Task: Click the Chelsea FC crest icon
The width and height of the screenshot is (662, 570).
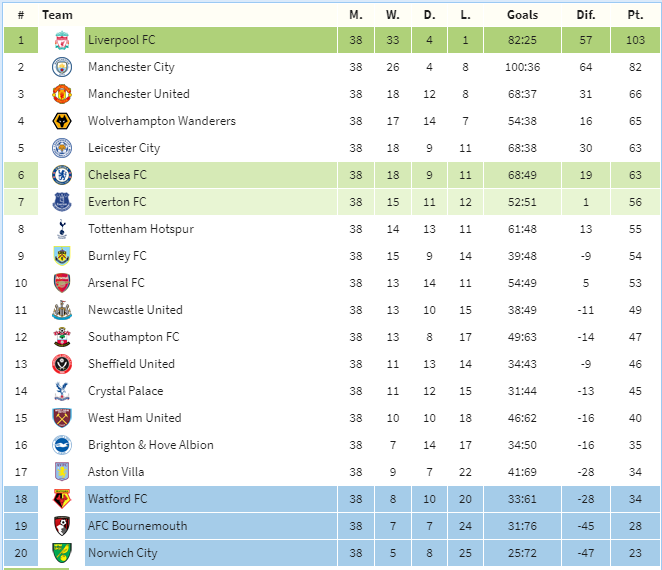Action: coord(62,175)
